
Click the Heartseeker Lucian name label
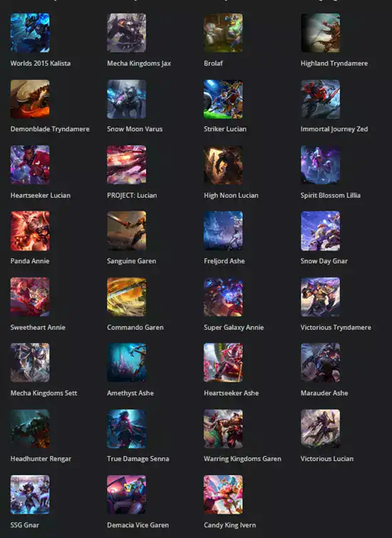tap(41, 196)
